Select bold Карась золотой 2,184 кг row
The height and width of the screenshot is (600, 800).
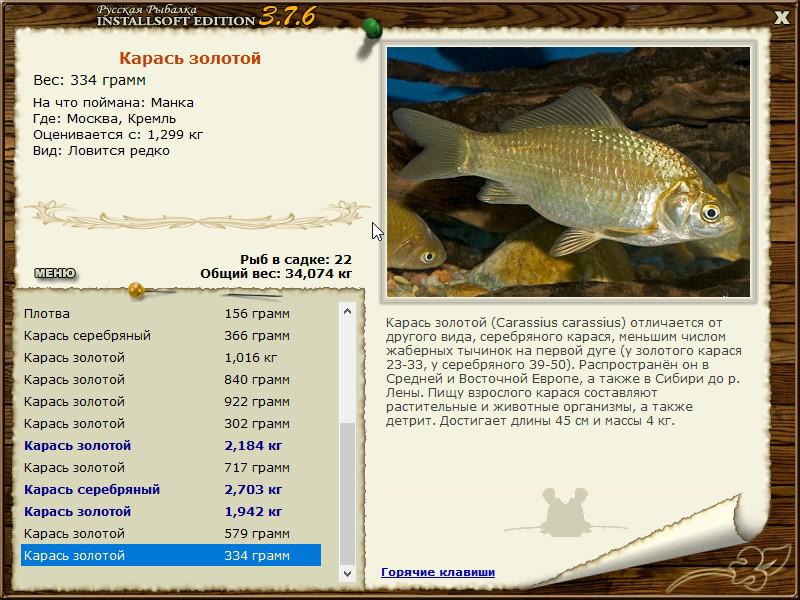171,445
